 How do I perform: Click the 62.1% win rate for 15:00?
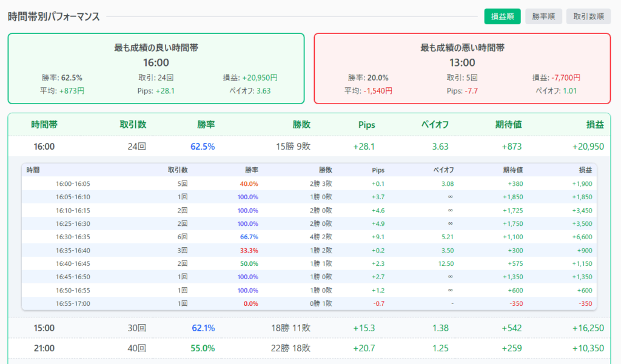pyautogui.click(x=203, y=328)
